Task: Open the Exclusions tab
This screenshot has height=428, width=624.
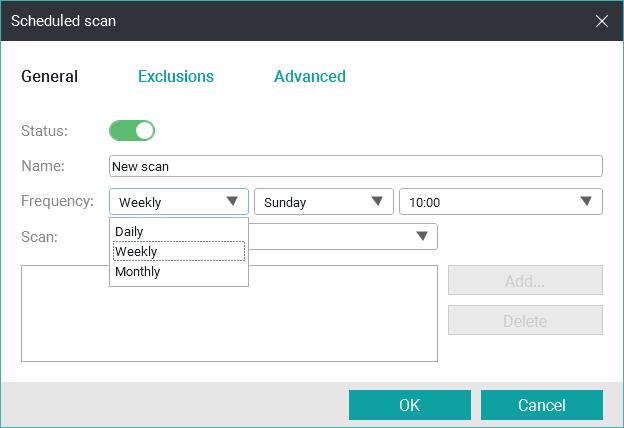Action: click(176, 76)
